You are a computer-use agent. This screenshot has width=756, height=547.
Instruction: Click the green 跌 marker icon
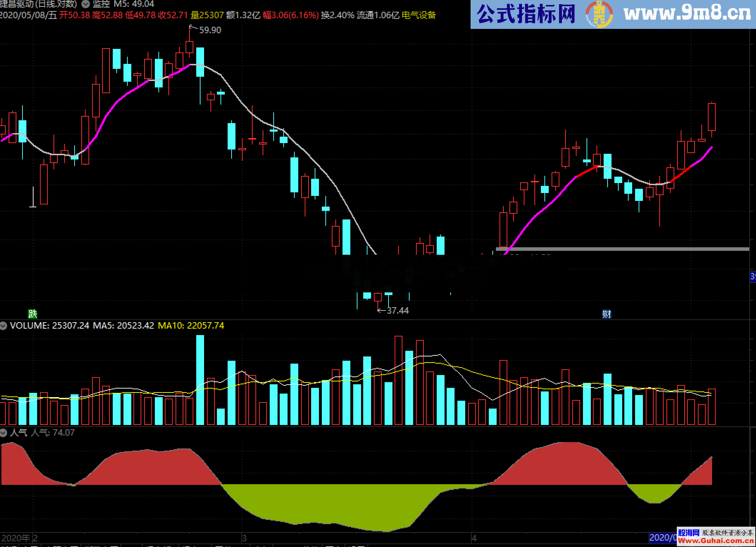coord(32,314)
